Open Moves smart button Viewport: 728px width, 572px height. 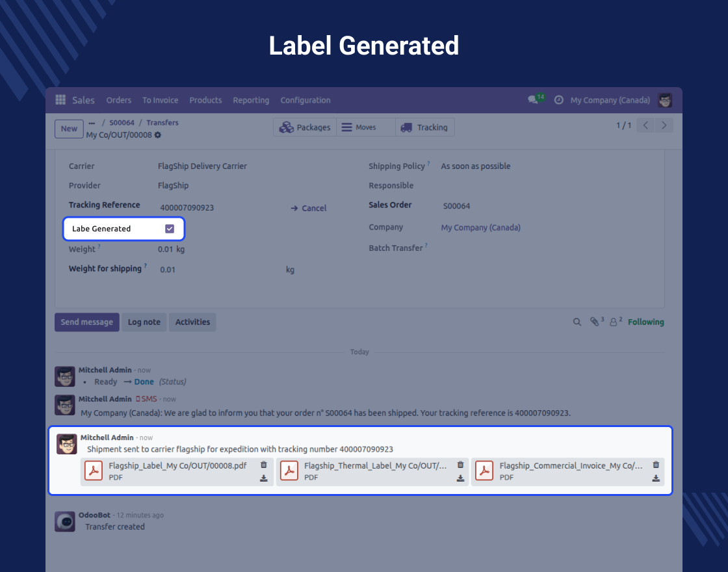(366, 127)
